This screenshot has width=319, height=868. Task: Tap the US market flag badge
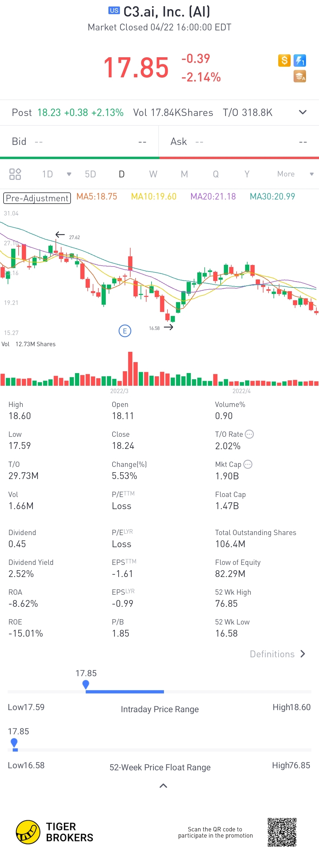click(x=114, y=10)
